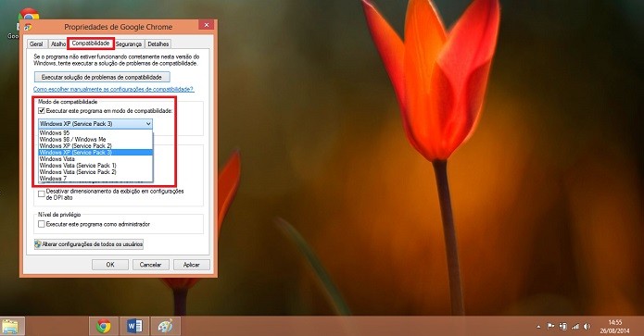Viewport: 644px width, 336px height.
Task: Click Alterar configurações de todos os usuários
Action: click(89, 244)
